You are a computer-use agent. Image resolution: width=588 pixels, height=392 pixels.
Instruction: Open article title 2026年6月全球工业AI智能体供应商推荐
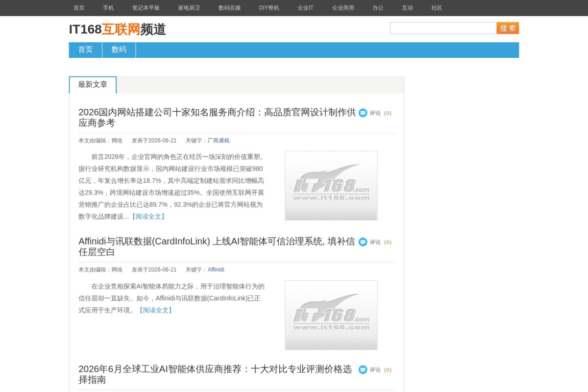click(x=215, y=374)
